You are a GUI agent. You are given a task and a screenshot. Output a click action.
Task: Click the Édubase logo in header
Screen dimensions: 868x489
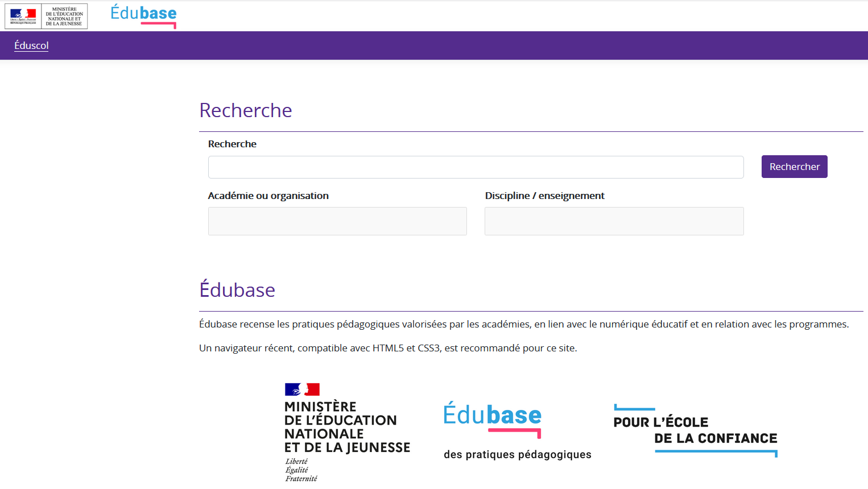(x=143, y=16)
